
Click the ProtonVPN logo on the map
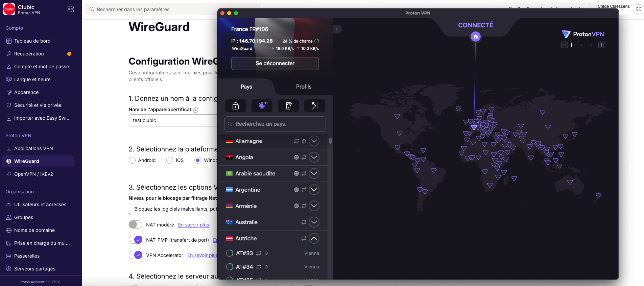[x=583, y=34]
